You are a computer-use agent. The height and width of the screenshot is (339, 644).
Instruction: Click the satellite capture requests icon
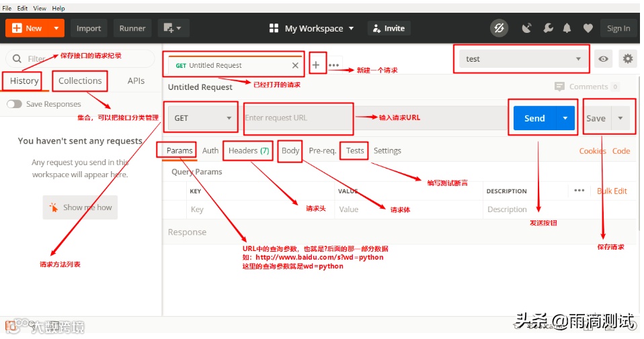tap(526, 28)
